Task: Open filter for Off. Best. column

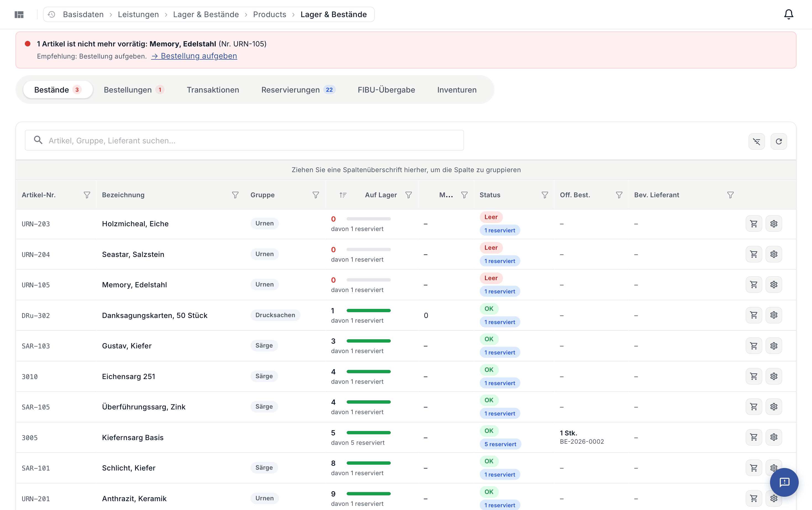Action: coord(619,195)
